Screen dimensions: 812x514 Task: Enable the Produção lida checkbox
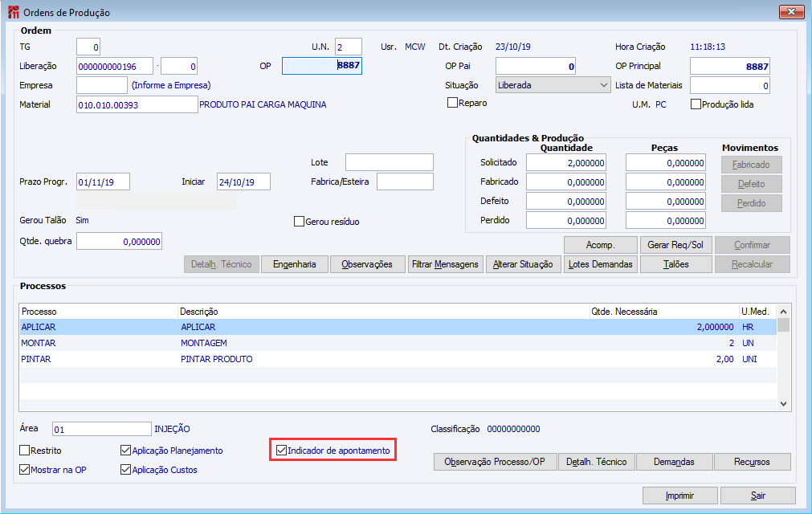click(x=696, y=104)
